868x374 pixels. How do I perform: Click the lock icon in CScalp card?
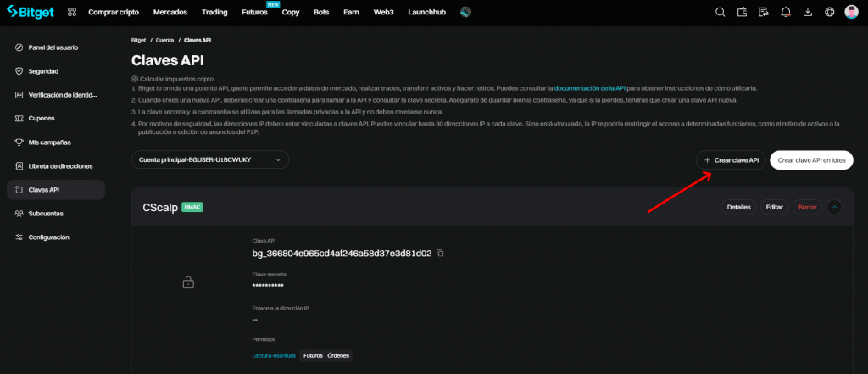pyautogui.click(x=188, y=282)
